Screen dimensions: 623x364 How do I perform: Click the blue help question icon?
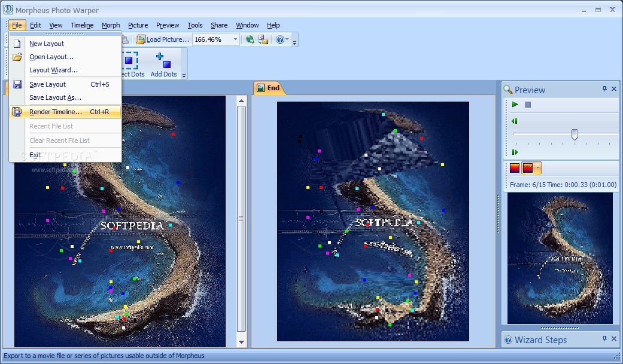point(279,39)
